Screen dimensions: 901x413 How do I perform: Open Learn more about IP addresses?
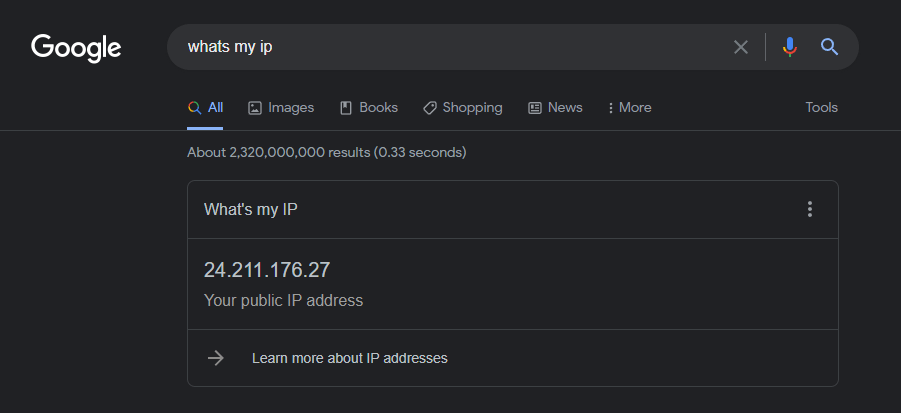[x=349, y=358]
